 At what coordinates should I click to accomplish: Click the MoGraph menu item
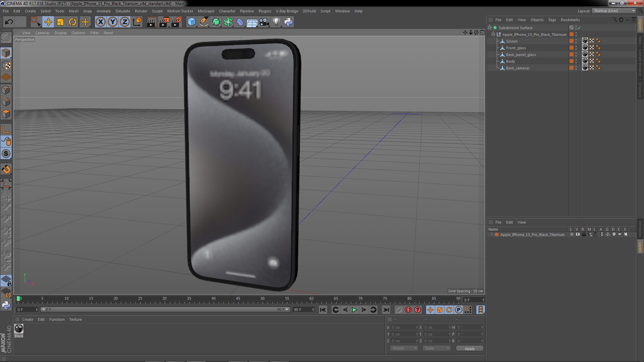coord(206,11)
